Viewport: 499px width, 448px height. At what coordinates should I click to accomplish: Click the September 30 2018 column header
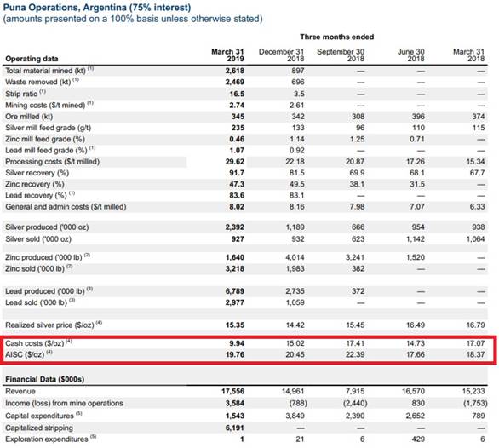pyautogui.click(x=341, y=55)
